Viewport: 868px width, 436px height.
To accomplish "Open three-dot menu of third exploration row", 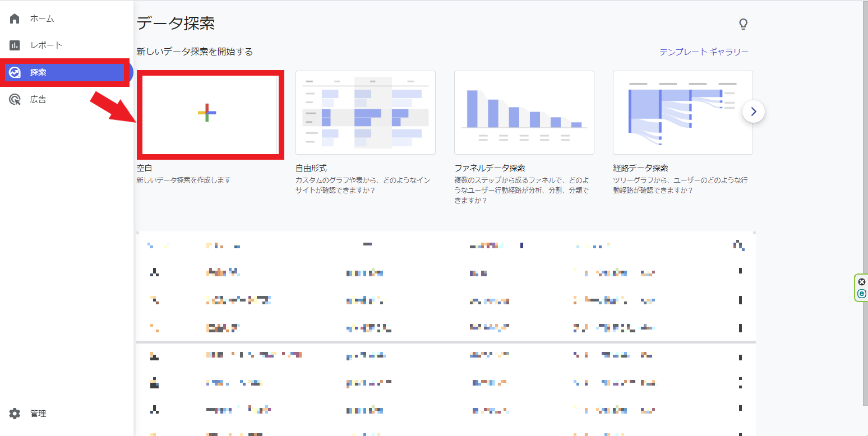I will (740, 328).
